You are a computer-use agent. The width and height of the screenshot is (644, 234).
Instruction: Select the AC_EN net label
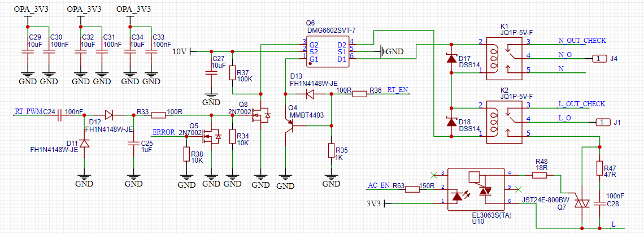(x=378, y=185)
